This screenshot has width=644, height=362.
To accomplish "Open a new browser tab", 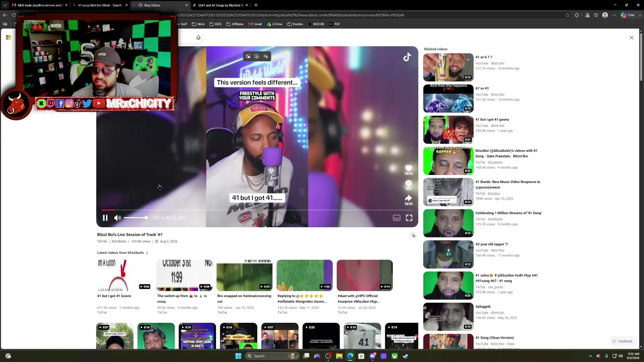I will [256, 5].
